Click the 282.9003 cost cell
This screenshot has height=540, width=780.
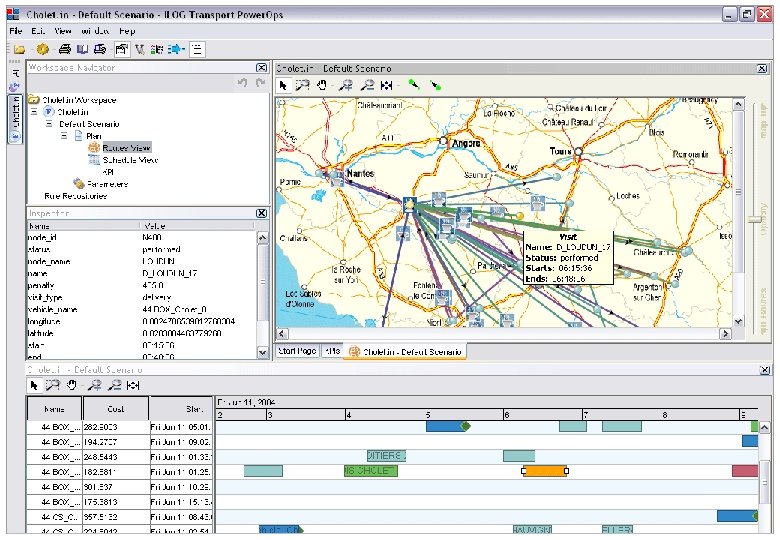tap(116, 427)
